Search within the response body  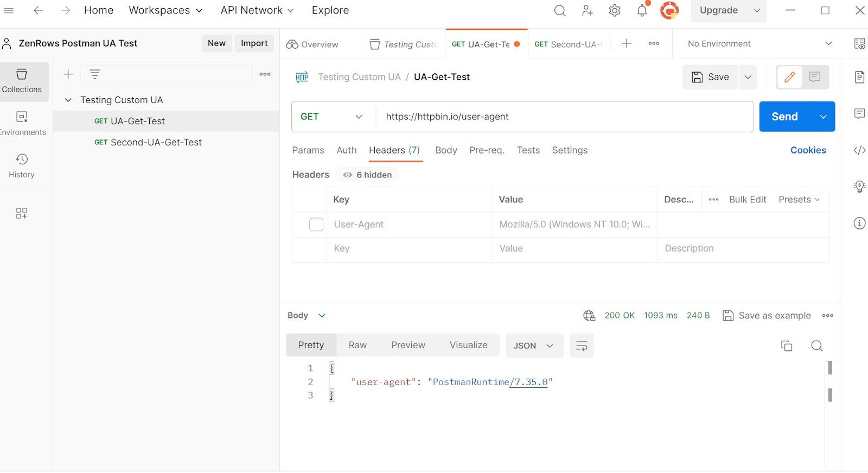817,346
